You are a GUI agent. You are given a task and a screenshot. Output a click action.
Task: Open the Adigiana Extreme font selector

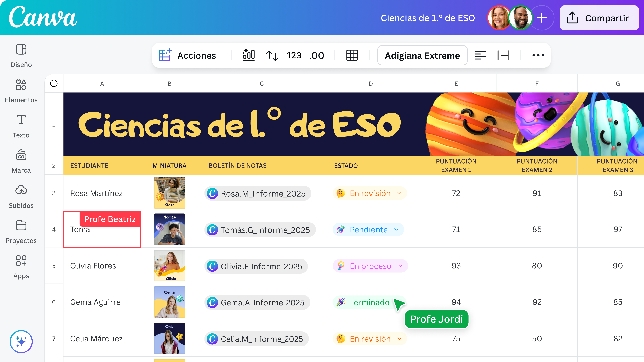coord(422,55)
